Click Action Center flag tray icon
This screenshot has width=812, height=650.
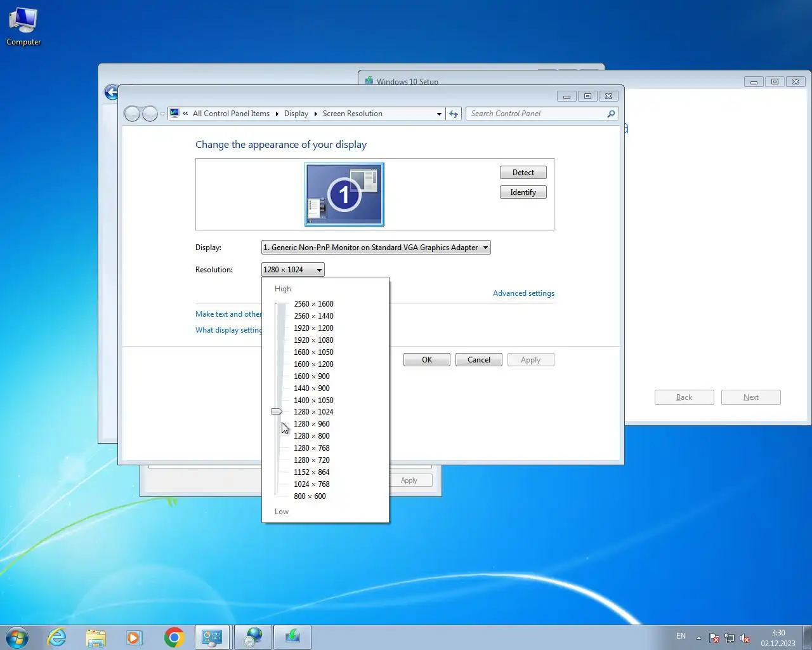pyautogui.click(x=714, y=638)
